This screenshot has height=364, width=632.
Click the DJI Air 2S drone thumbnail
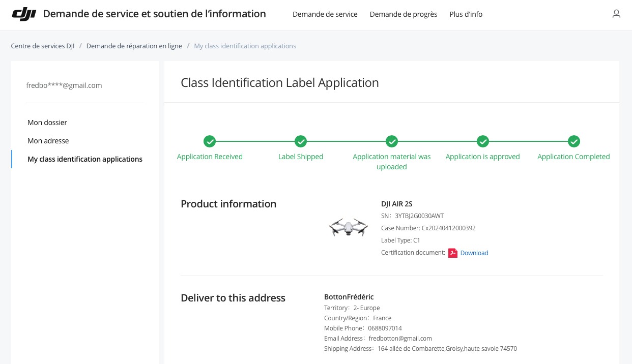pyautogui.click(x=349, y=227)
